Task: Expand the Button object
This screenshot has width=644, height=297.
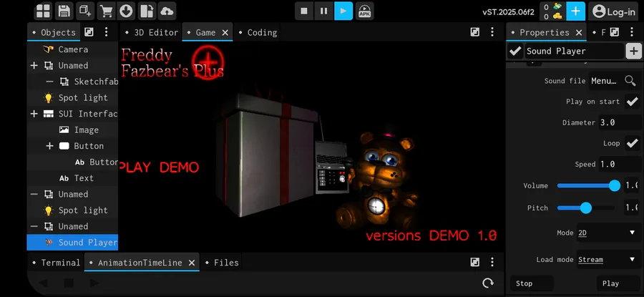Action: tap(49, 146)
